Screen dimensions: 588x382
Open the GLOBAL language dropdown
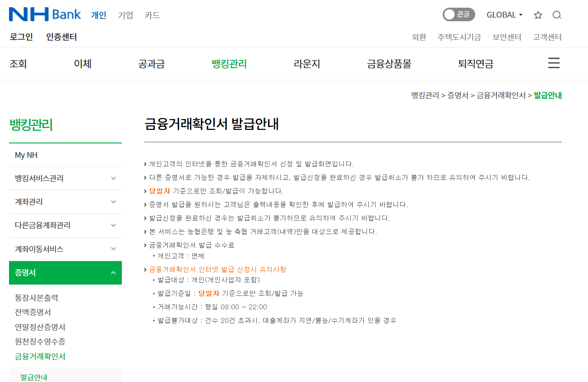[504, 15]
